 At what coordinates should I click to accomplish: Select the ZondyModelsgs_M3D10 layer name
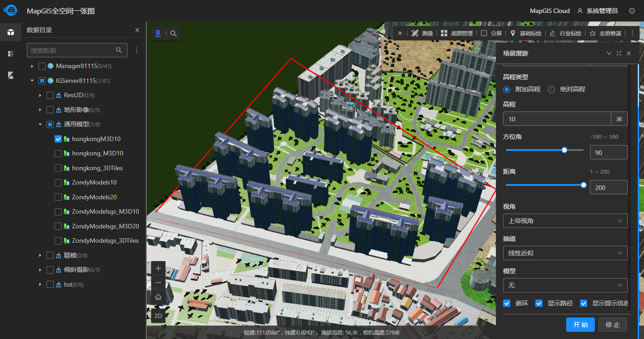tap(105, 212)
